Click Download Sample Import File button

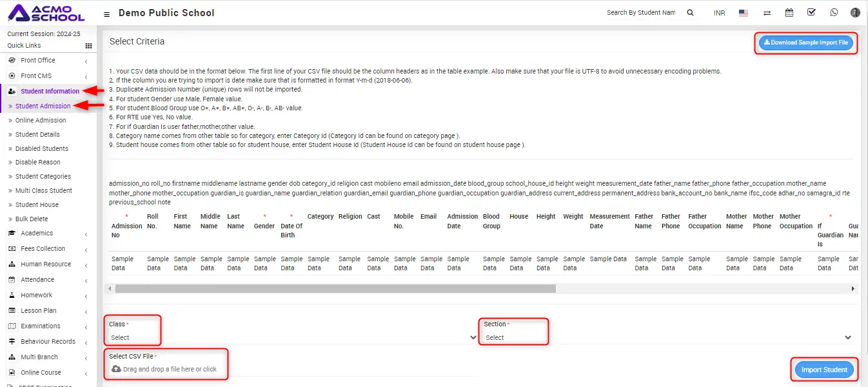805,43
